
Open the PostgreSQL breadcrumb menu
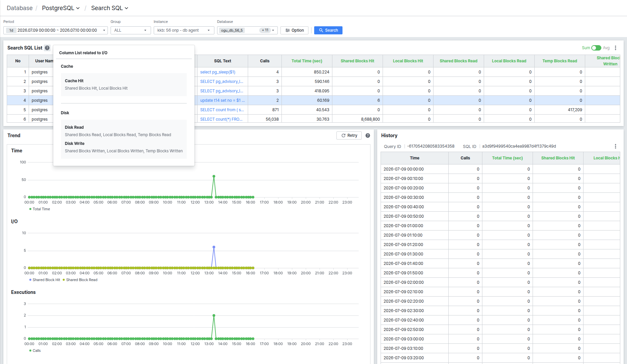[61, 8]
